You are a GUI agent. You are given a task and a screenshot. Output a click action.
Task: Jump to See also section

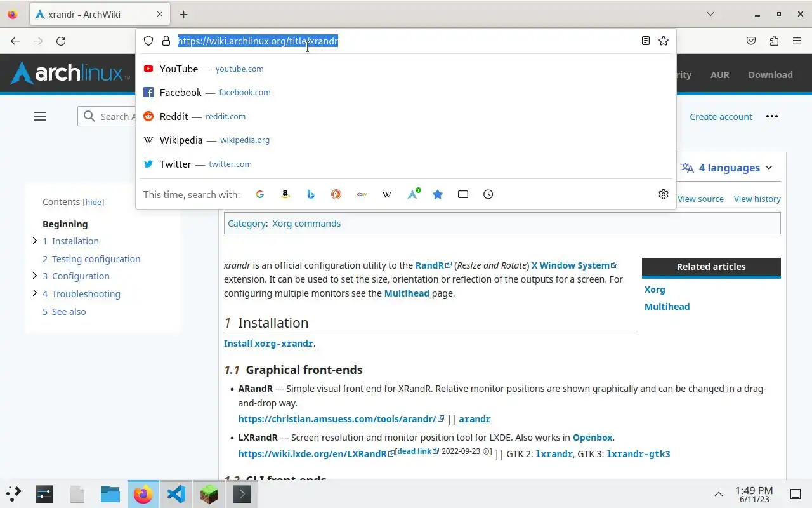click(64, 311)
